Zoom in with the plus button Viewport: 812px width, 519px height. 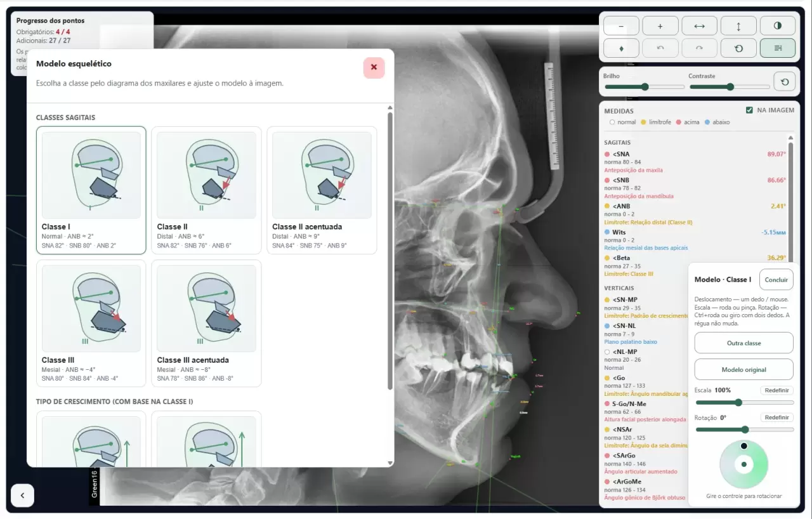coord(660,26)
